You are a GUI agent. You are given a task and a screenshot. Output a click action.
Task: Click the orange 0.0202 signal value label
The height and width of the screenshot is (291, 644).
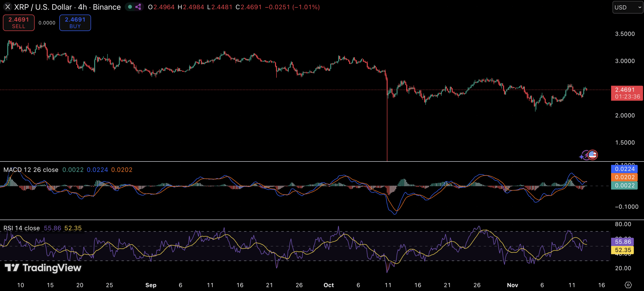625,177
